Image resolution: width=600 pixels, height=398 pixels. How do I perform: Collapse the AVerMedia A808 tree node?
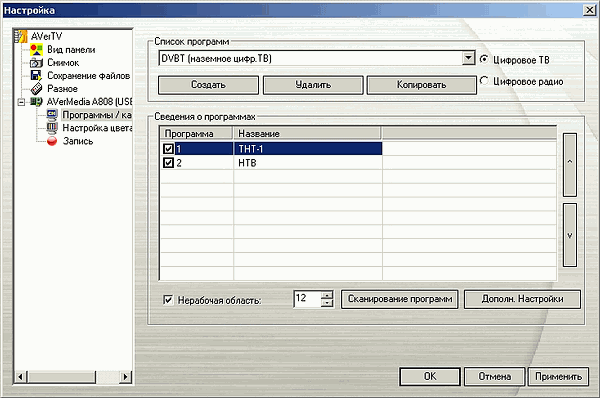(21, 102)
